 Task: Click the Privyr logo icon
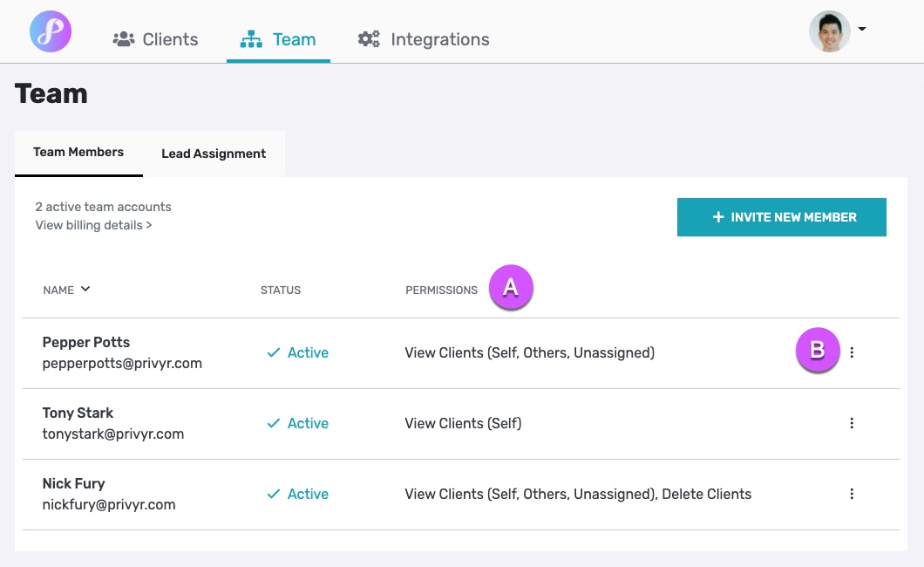(x=50, y=31)
